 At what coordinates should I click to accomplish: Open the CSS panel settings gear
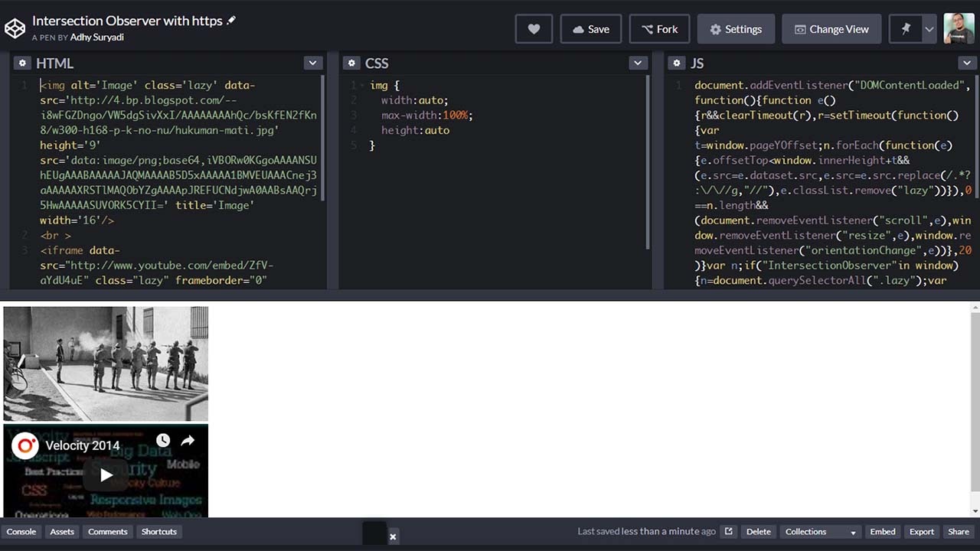click(x=351, y=63)
